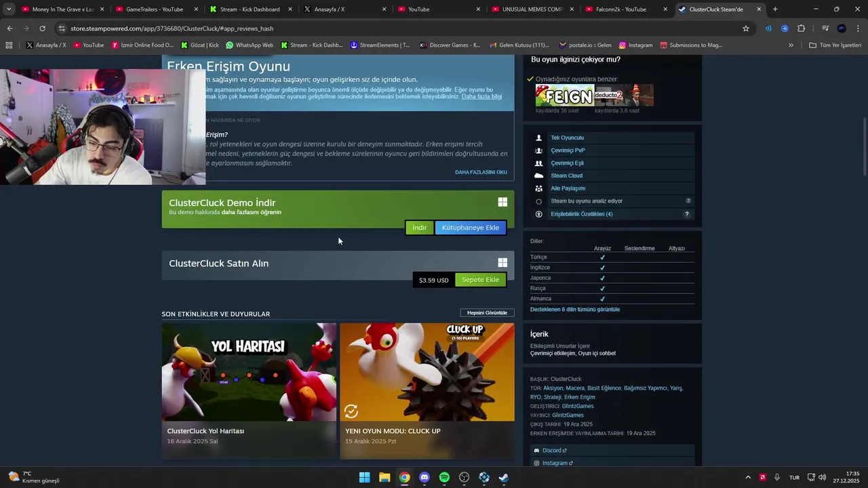Show hidden system tray icons
This screenshot has width=868, height=488.
(x=748, y=477)
